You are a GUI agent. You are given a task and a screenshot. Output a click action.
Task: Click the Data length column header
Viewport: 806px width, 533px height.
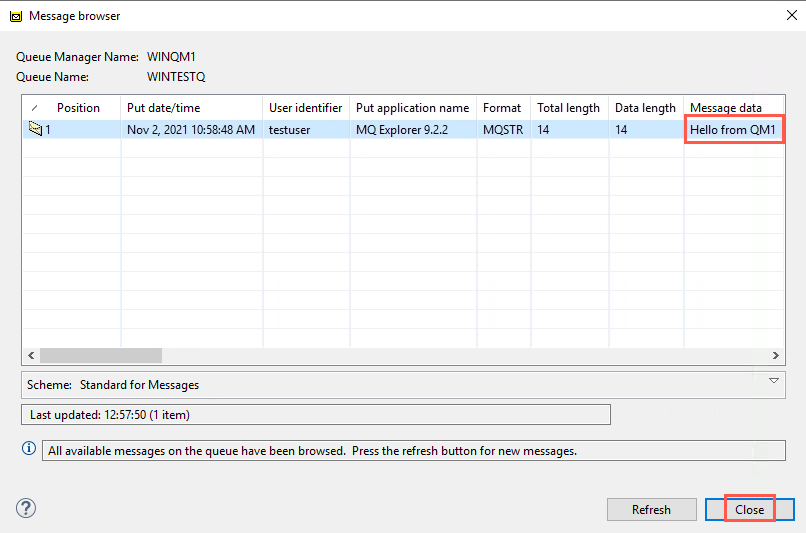click(645, 108)
